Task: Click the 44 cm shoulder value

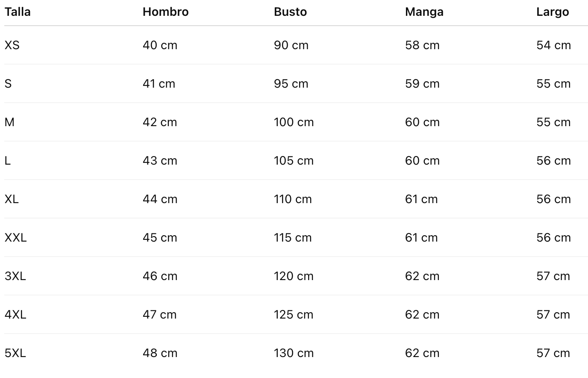Action: point(160,199)
